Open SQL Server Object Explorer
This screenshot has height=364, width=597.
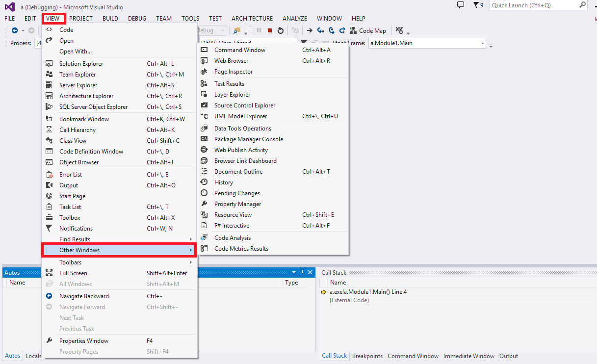119,107
